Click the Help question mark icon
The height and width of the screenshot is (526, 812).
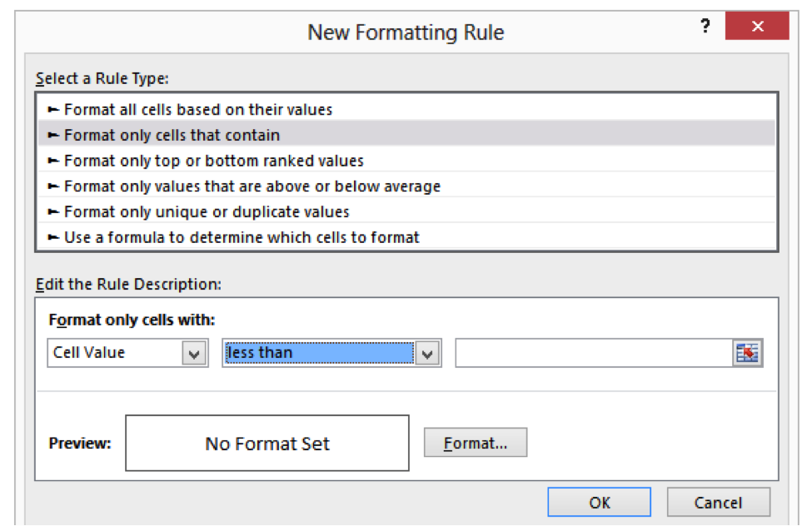tap(705, 26)
